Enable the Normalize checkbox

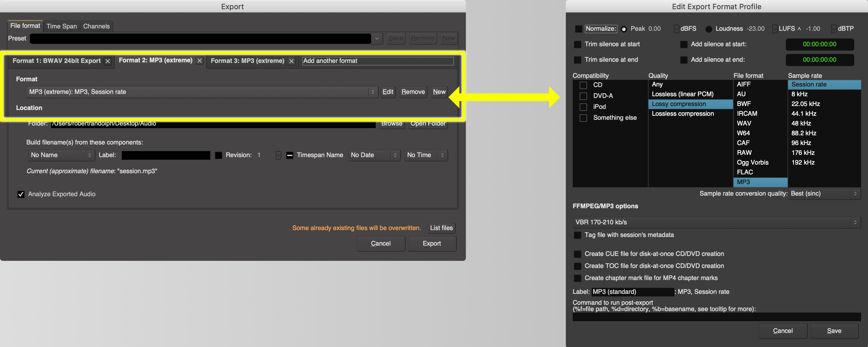pos(578,29)
